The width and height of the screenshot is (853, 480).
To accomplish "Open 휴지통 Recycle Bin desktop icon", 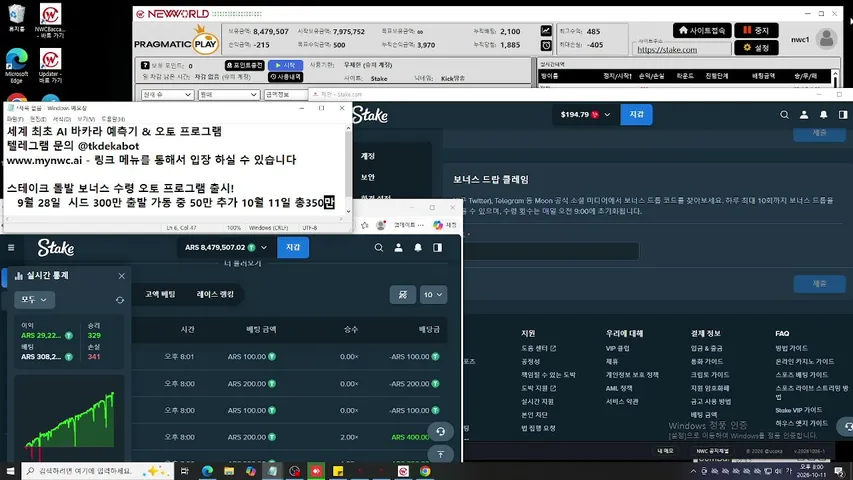I will tap(16, 17).
